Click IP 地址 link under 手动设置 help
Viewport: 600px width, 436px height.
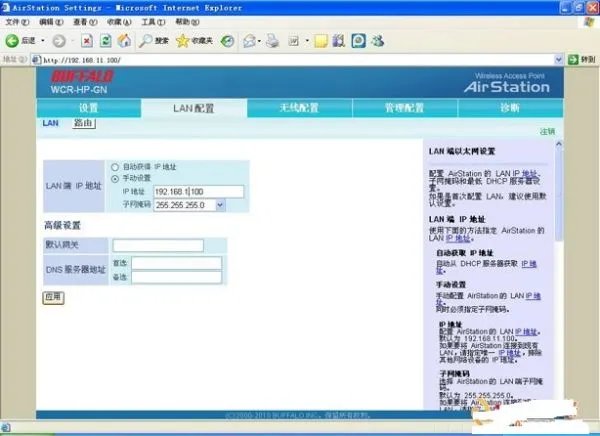[533, 296]
